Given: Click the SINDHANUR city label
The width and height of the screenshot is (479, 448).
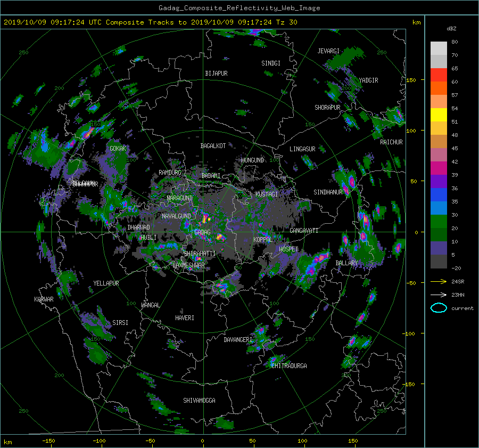Looking at the screenshot, I should (x=328, y=192).
